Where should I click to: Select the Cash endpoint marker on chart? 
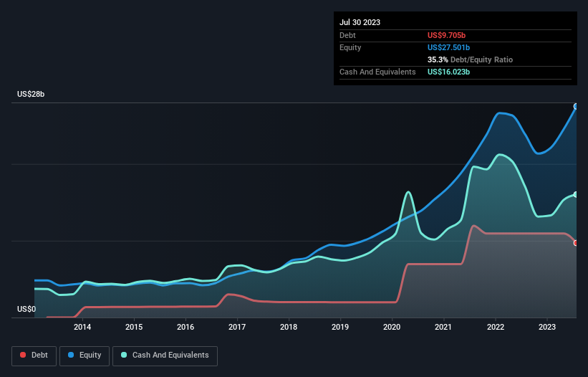[x=576, y=195]
